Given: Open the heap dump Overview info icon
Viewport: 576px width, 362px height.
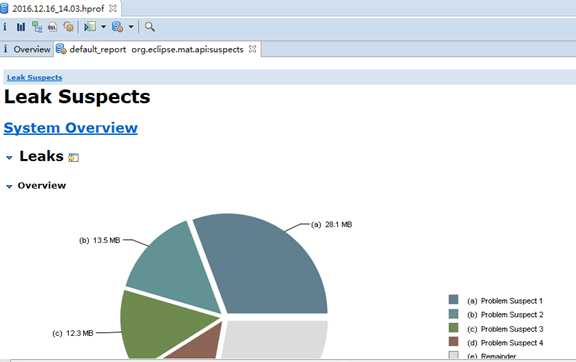Looking at the screenshot, I should [x=5, y=27].
